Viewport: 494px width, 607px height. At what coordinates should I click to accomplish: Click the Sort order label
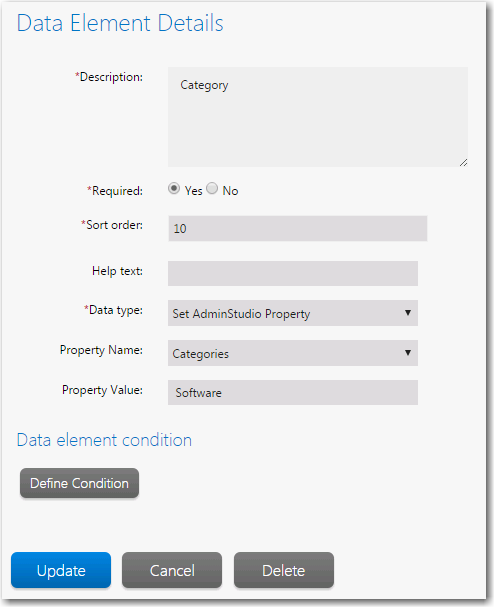(x=112, y=225)
